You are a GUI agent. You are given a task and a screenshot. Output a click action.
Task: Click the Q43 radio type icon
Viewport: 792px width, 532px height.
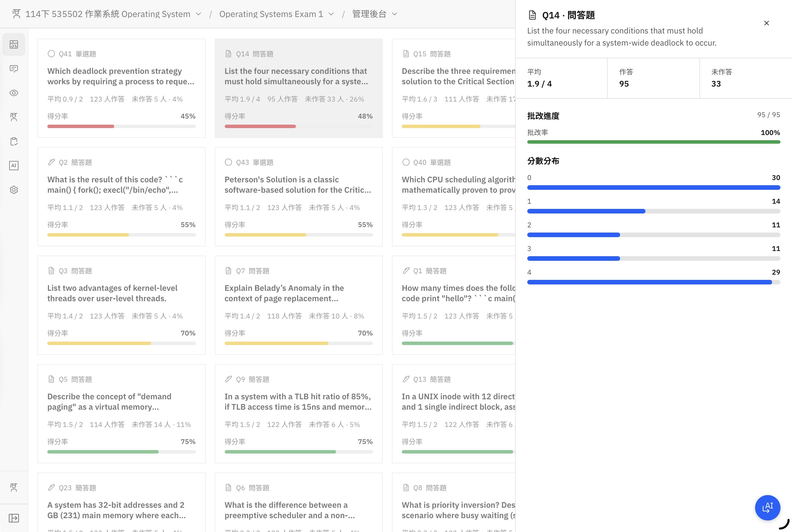[228, 162]
